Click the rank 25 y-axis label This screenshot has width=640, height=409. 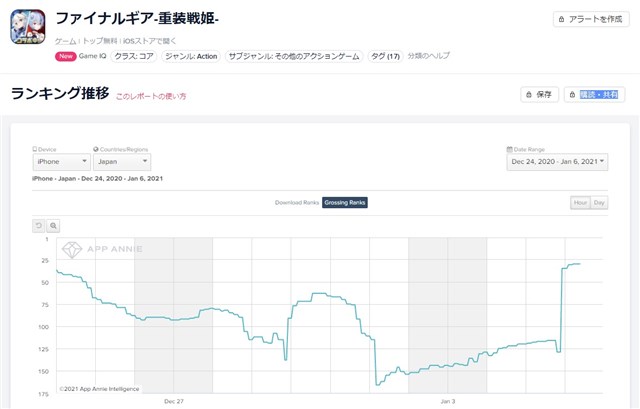point(45,260)
